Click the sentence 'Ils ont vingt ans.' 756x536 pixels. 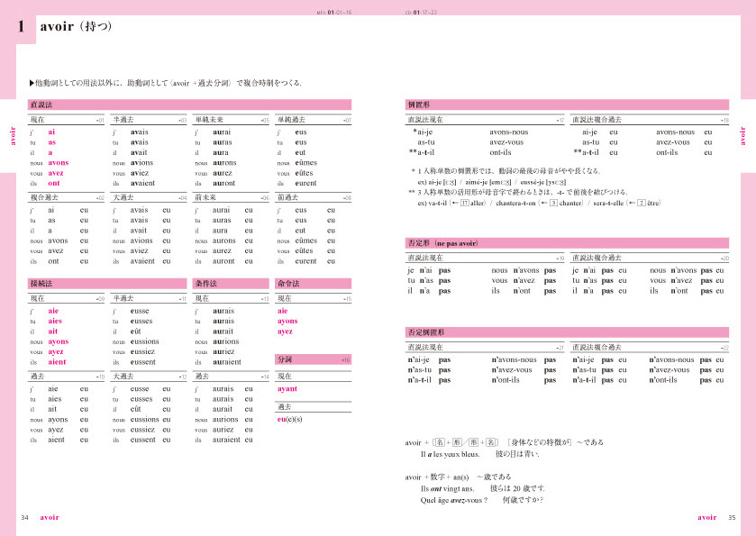pyautogui.click(x=447, y=488)
